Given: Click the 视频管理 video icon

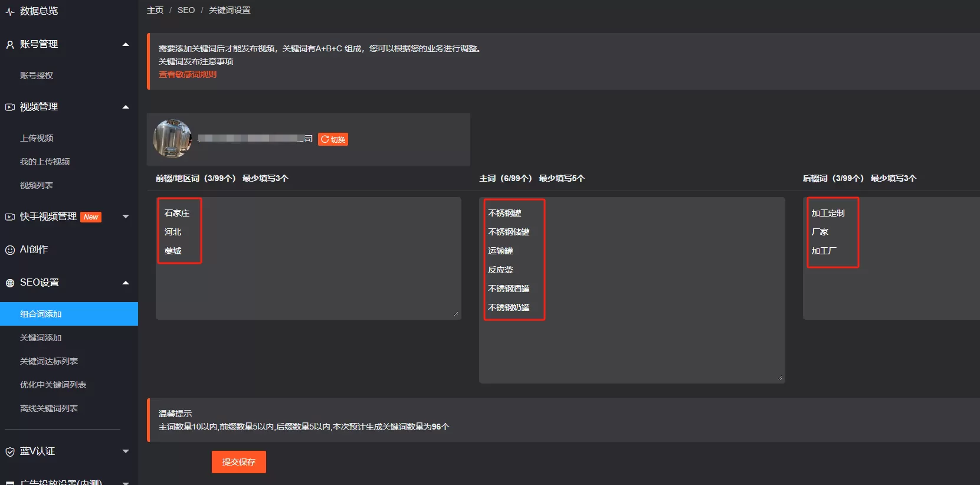Looking at the screenshot, I should (9, 107).
